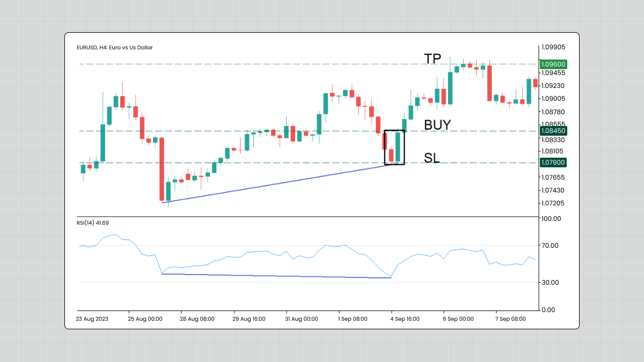The image size is (644, 362).
Task: Click the 1.07655 price axis value
Action: tap(554, 178)
